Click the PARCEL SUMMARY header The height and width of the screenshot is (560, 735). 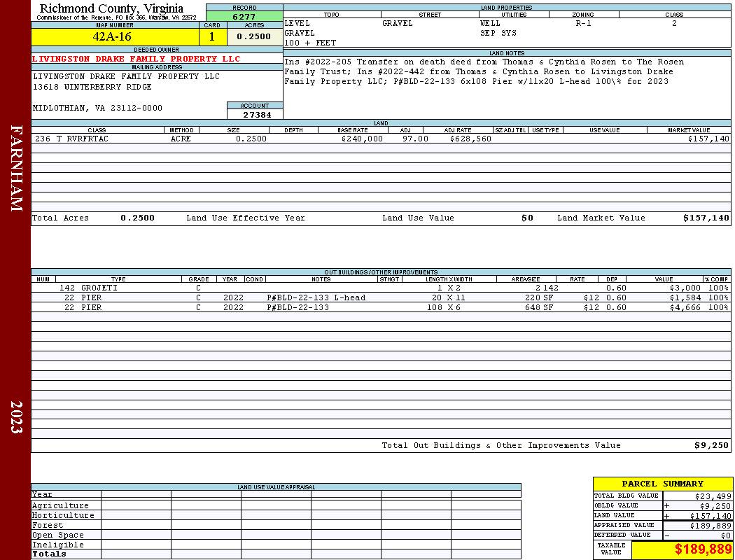662,484
